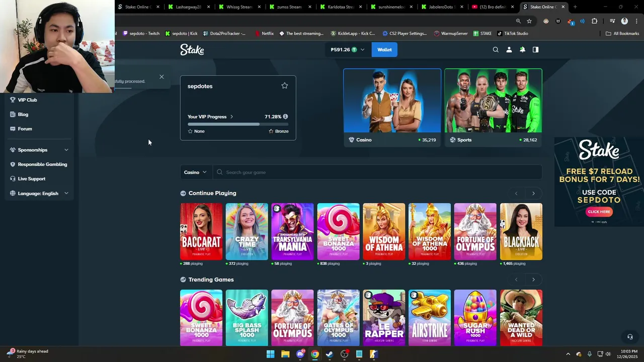Open Windows Start menu
This screenshot has height=362, width=644.
(x=270, y=354)
